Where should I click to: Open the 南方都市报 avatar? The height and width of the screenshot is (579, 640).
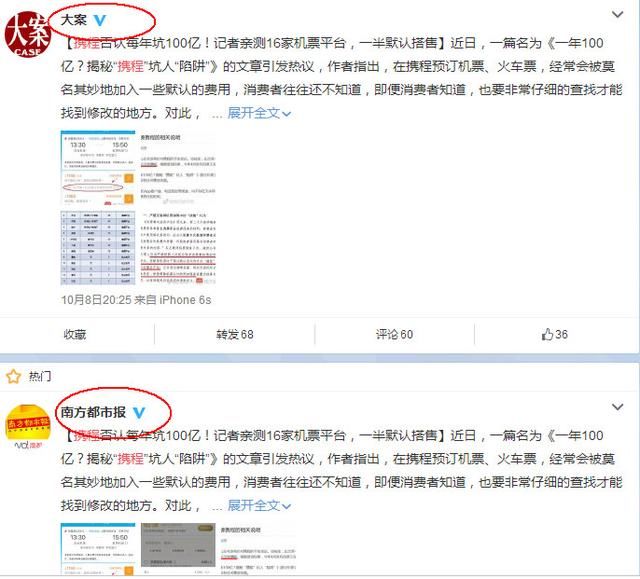(x=27, y=426)
